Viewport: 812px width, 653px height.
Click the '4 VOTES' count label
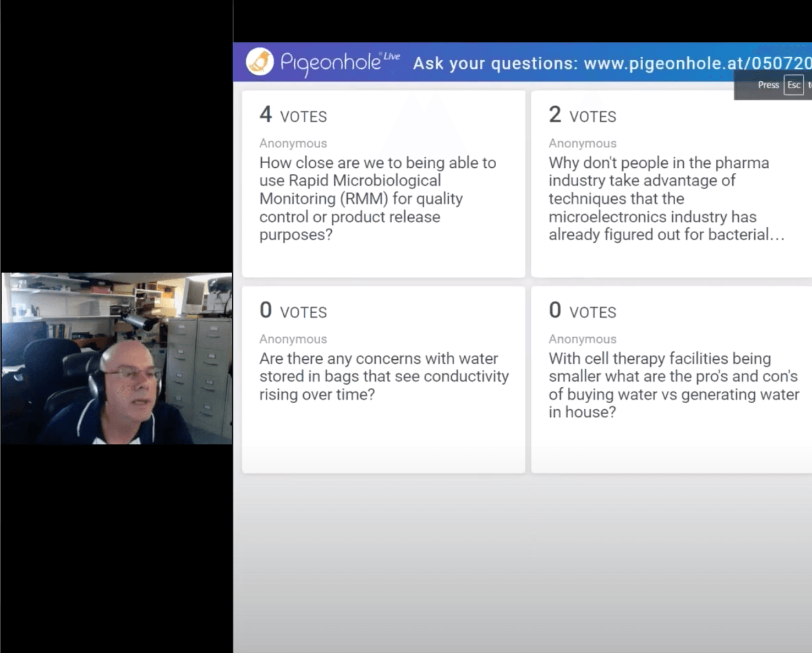pyautogui.click(x=293, y=115)
